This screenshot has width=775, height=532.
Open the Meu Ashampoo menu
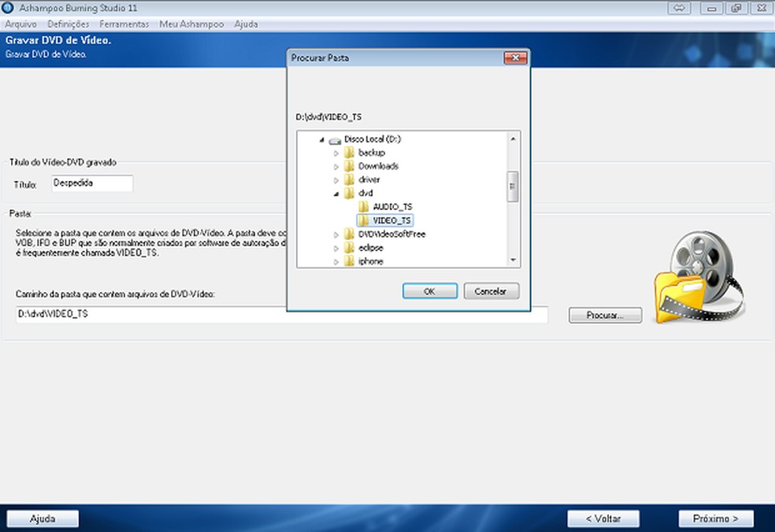click(191, 24)
